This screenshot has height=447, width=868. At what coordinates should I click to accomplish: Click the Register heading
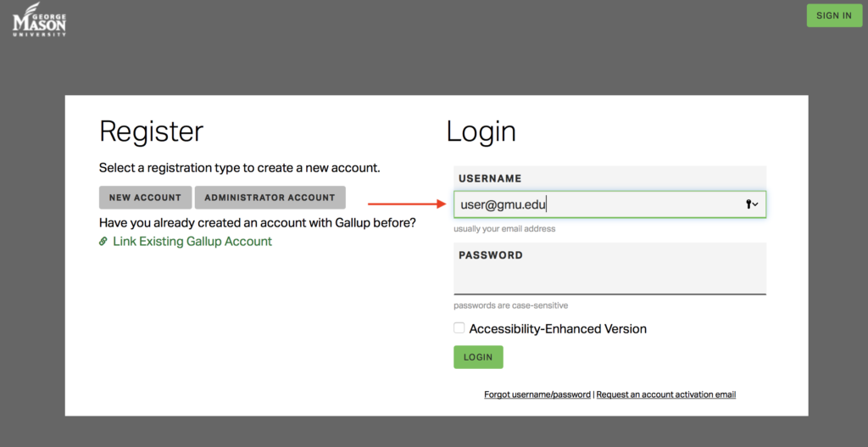151,133
